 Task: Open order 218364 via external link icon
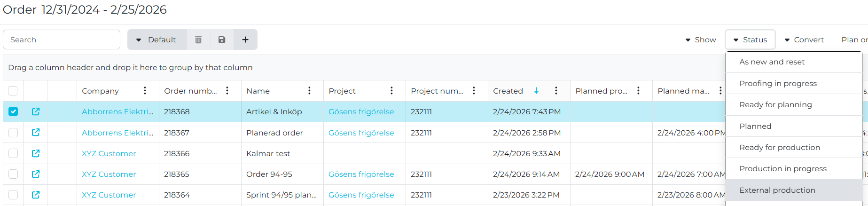[36, 195]
